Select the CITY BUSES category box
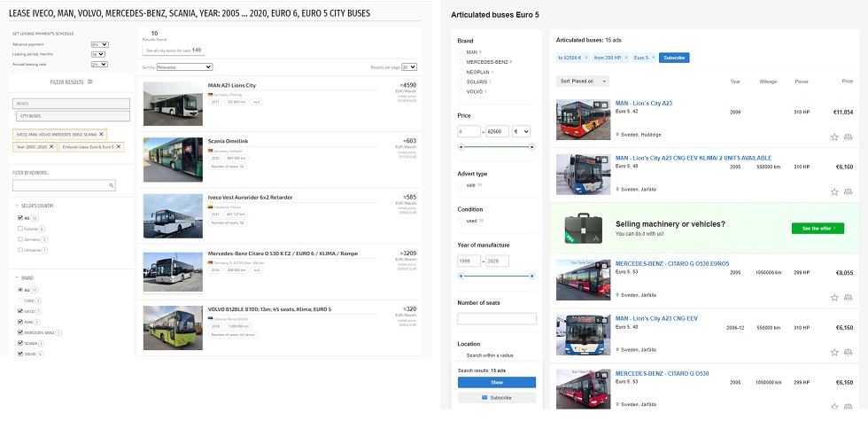 pyautogui.click(x=73, y=116)
